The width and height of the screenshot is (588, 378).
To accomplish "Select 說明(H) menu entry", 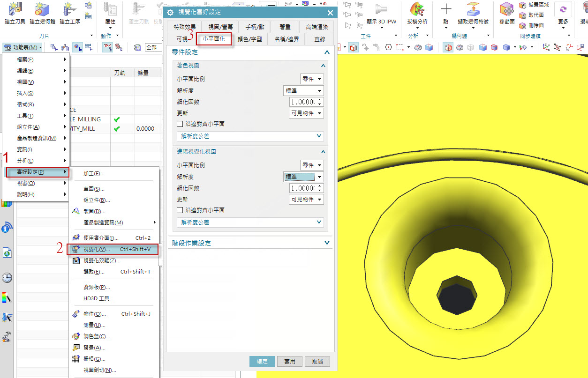I will [x=37, y=194].
